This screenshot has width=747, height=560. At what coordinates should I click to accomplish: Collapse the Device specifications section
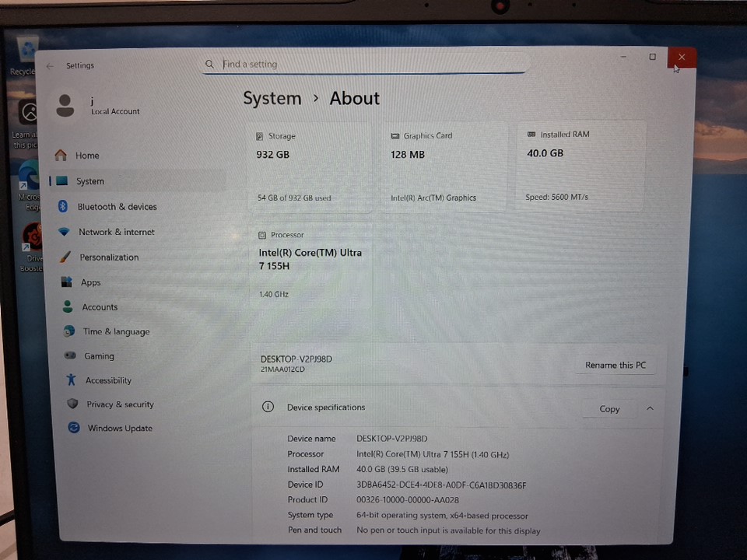pos(650,408)
